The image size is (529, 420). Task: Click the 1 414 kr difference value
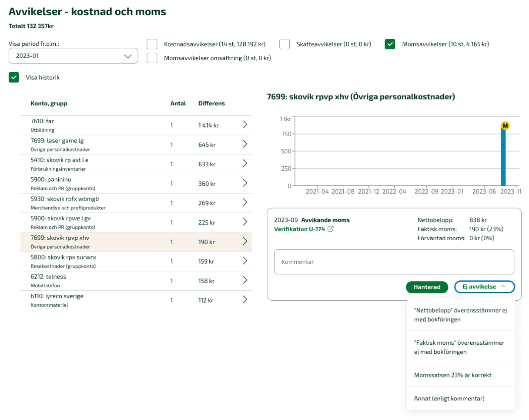(x=208, y=125)
